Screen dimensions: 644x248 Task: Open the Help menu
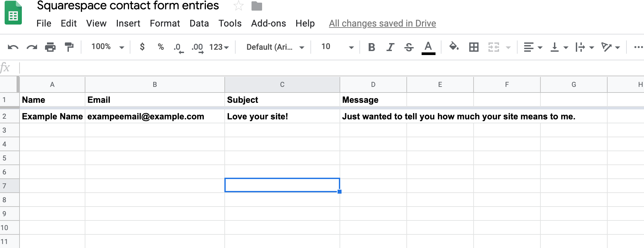pos(305,23)
